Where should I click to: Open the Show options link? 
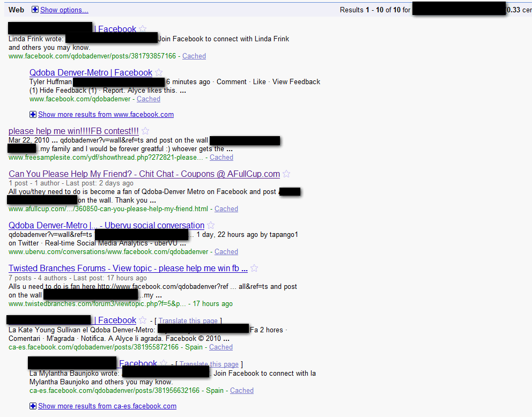click(64, 10)
